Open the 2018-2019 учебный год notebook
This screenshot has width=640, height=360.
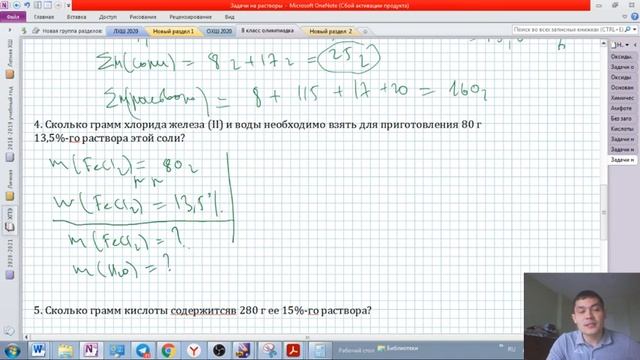(x=10, y=123)
